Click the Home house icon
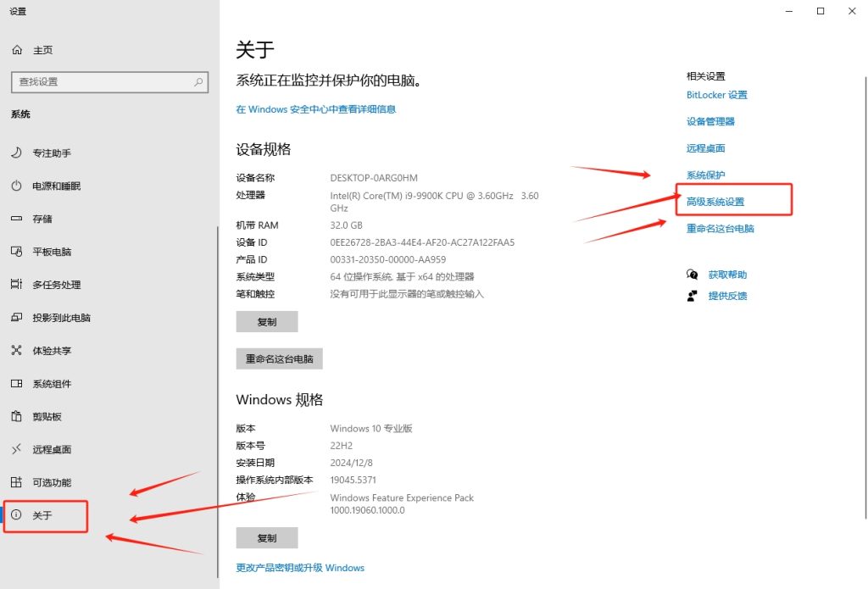 (17, 50)
